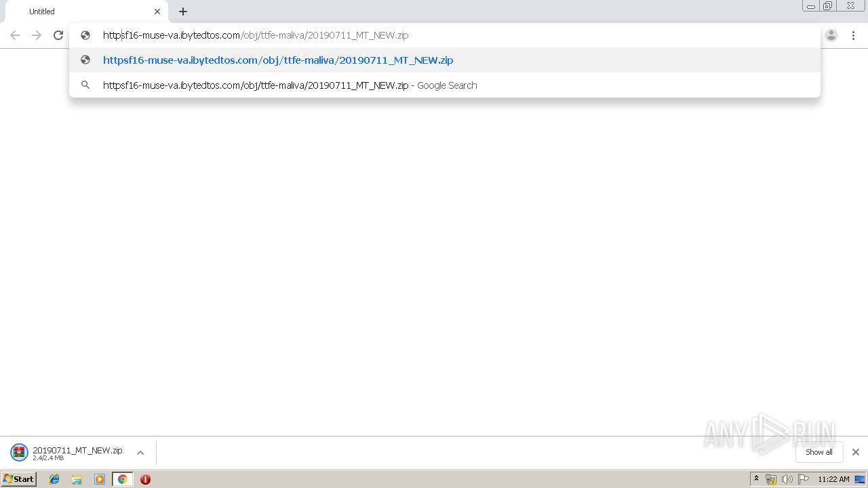Select the Untitled tab

[x=85, y=12]
